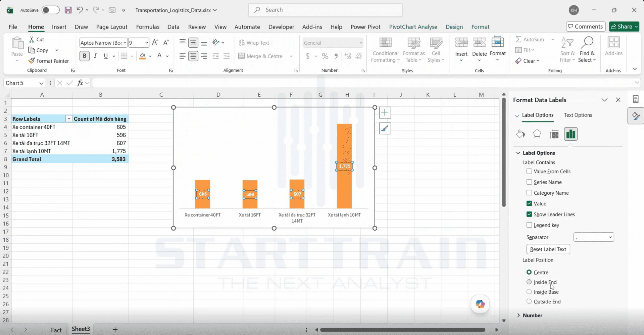Check the Series Name checkbox
Screen dimensions: 644x335
[x=529, y=182]
